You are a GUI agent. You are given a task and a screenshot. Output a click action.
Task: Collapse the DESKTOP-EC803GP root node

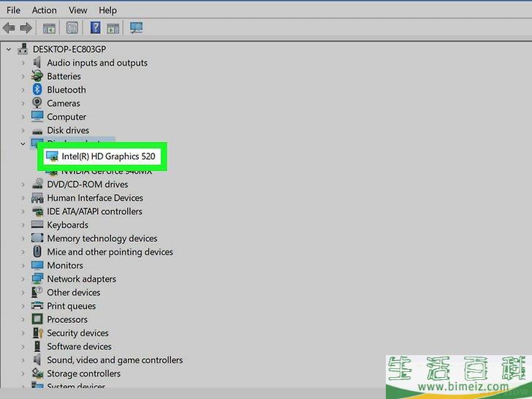point(9,50)
